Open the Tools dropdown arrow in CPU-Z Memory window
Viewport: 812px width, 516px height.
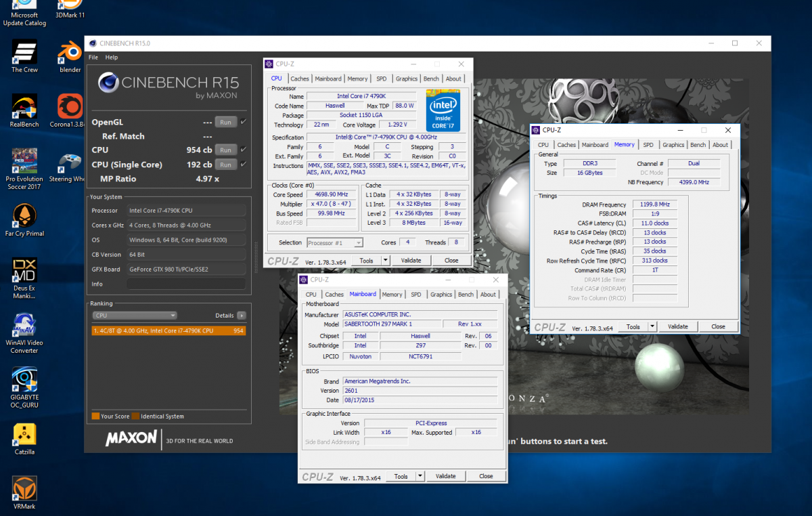[652, 326]
